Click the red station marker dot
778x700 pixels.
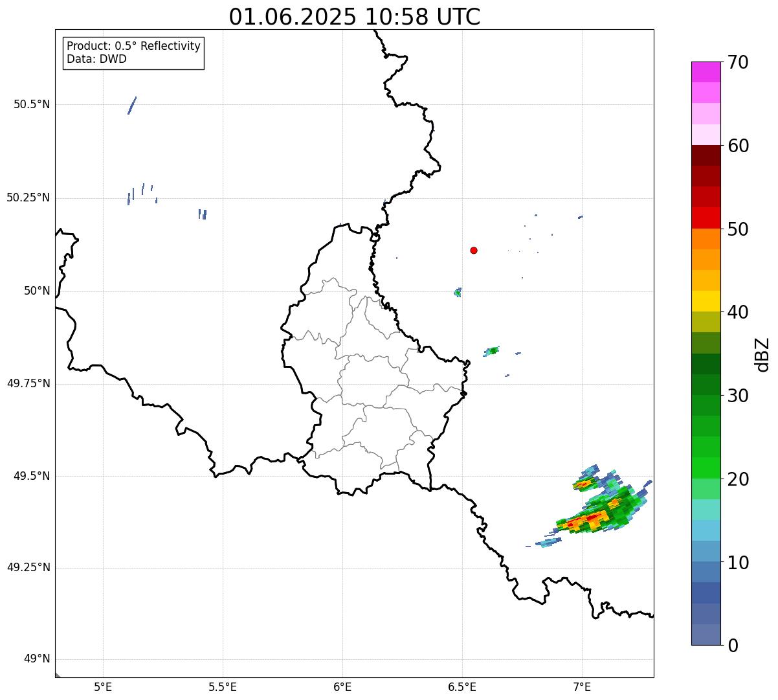click(x=474, y=250)
